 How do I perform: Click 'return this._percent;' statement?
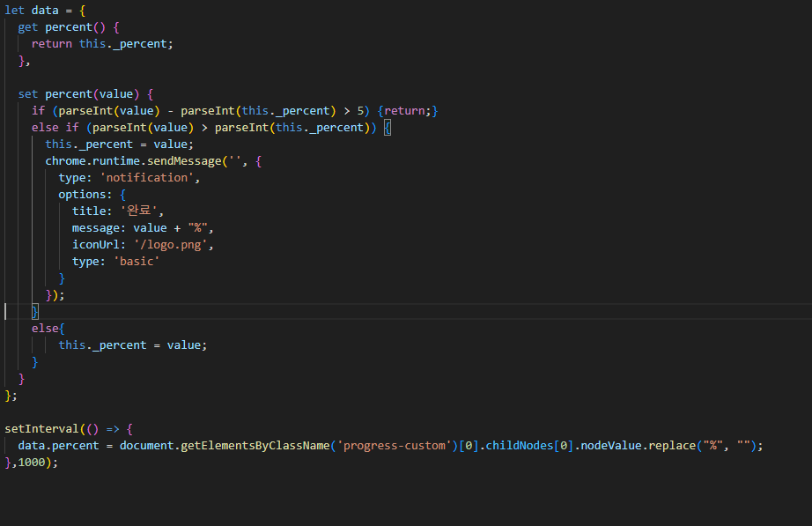pos(102,44)
